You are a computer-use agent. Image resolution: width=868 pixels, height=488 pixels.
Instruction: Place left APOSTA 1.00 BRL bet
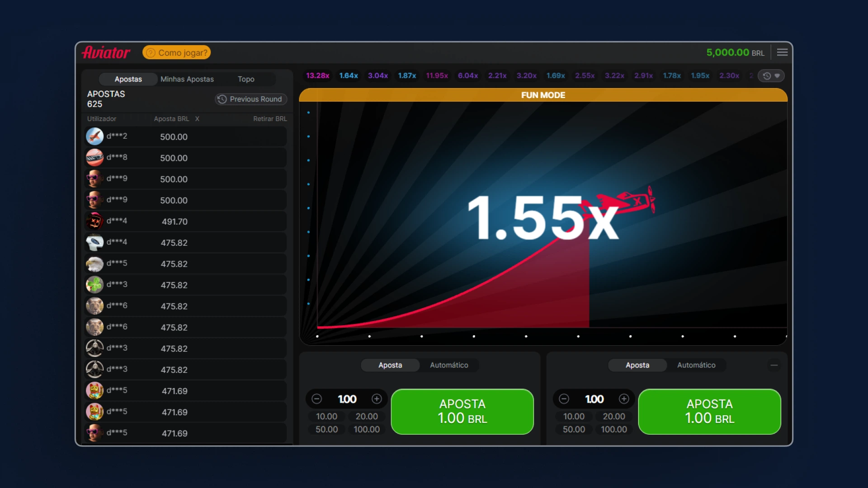[x=462, y=412]
